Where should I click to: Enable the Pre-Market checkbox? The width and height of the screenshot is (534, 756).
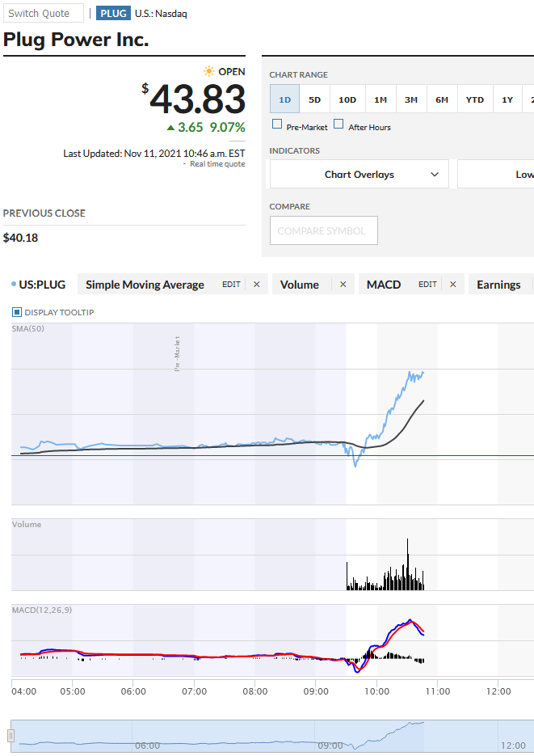[277, 124]
